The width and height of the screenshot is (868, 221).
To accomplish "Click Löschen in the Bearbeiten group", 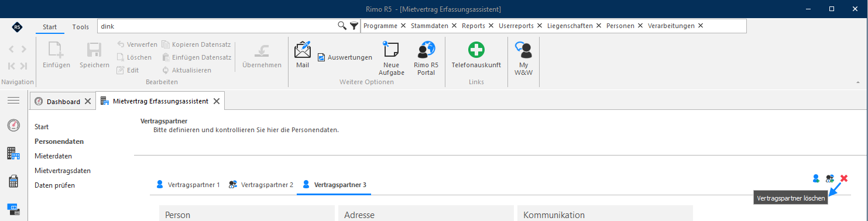I will point(134,57).
